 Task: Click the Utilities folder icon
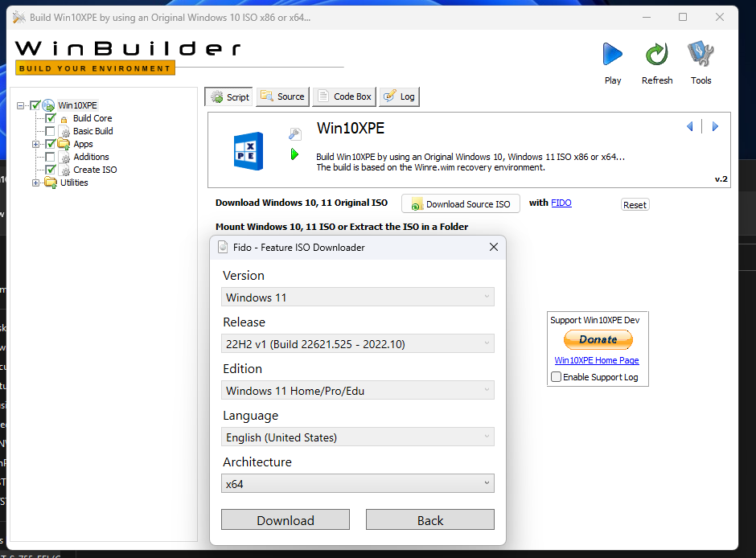click(51, 183)
